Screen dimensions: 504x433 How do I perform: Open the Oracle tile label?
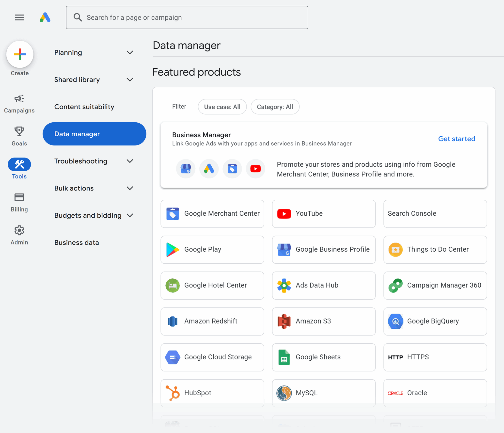pyautogui.click(x=417, y=393)
